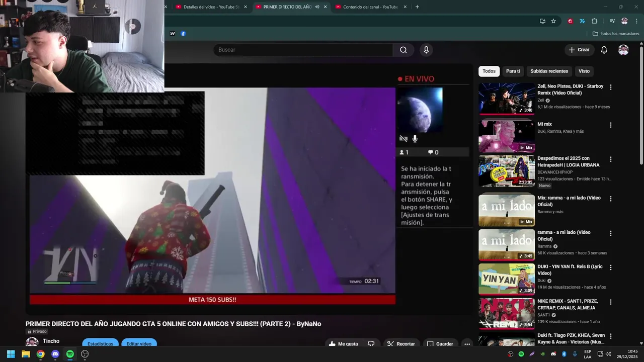Image resolution: width=644 pixels, height=362 pixels.
Task: Click the Bluetooth icon in system tray
Action: coord(564,354)
